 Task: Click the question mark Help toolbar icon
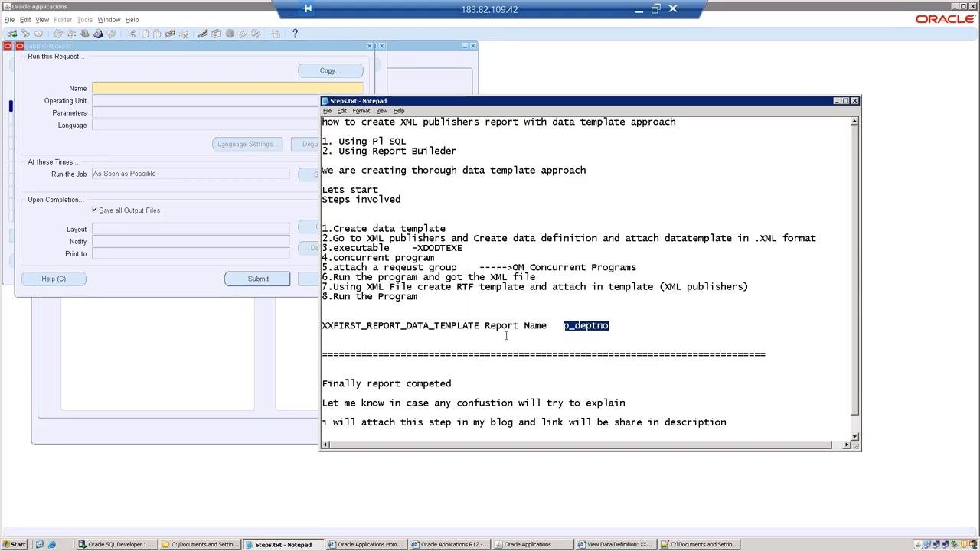pos(295,34)
